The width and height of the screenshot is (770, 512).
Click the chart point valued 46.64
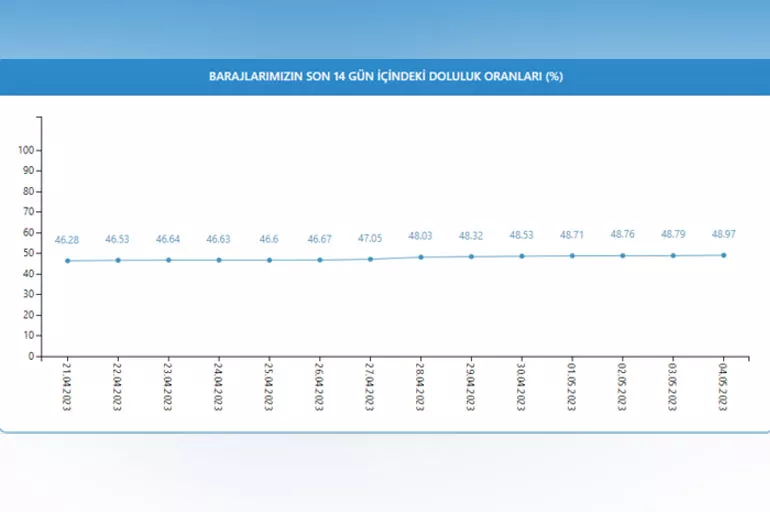[x=169, y=260]
